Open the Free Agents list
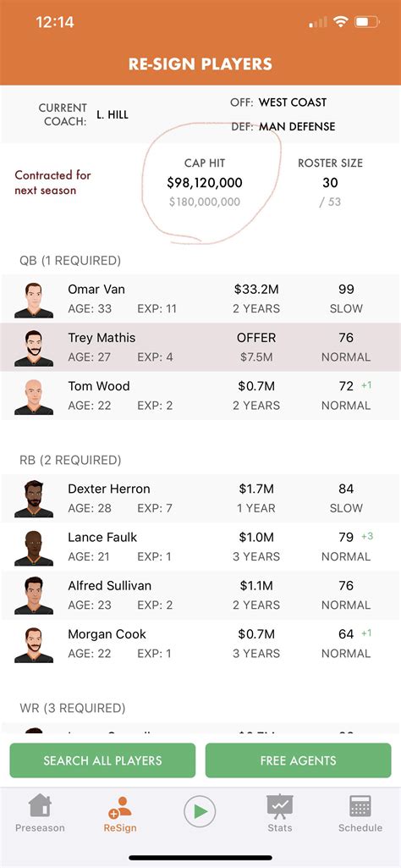Image resolution: width=401 pixels, height=868 pixels. [x=298, y=760]
